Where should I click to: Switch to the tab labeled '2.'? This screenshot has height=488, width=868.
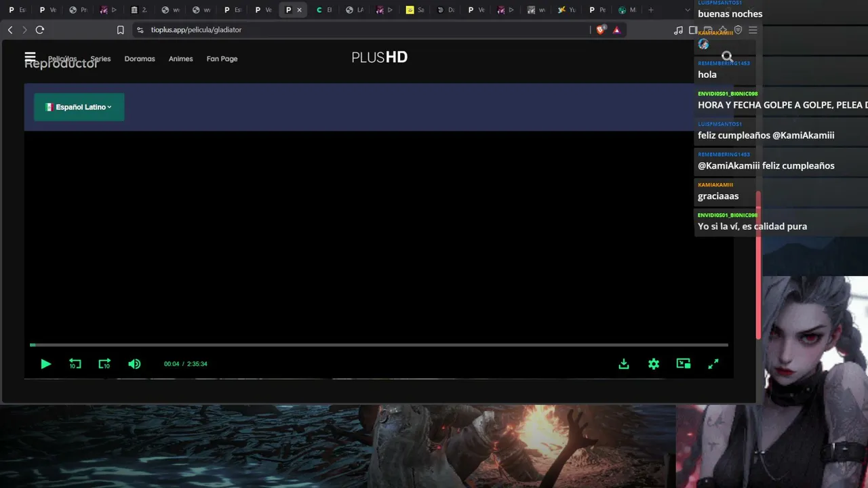click(x=140, y=10)
